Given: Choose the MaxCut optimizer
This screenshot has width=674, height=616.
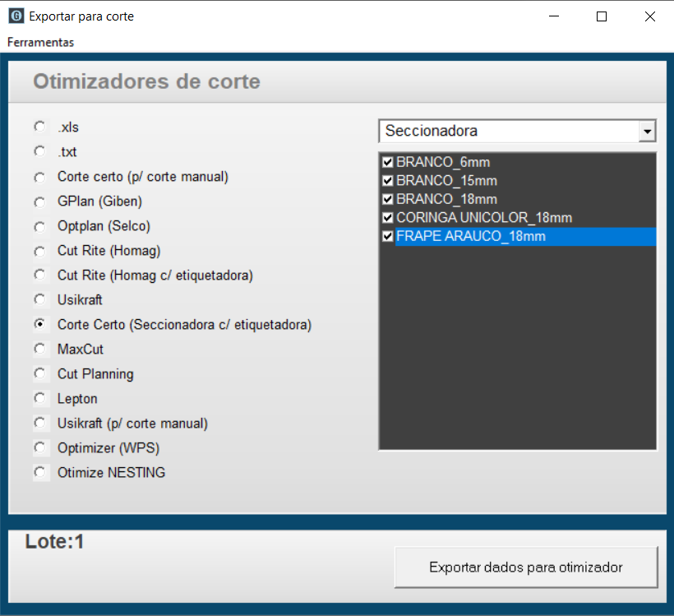Looking at the screenshot, I should pos(40,349).
